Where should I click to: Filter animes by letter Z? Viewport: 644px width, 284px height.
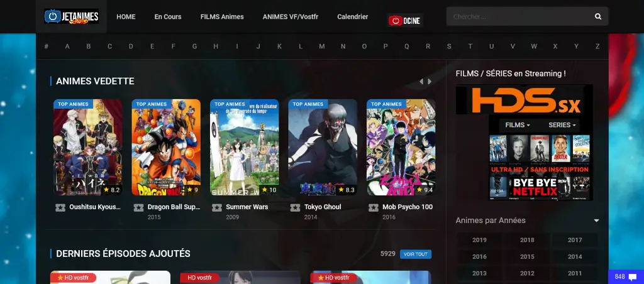[x=597, y=46]
